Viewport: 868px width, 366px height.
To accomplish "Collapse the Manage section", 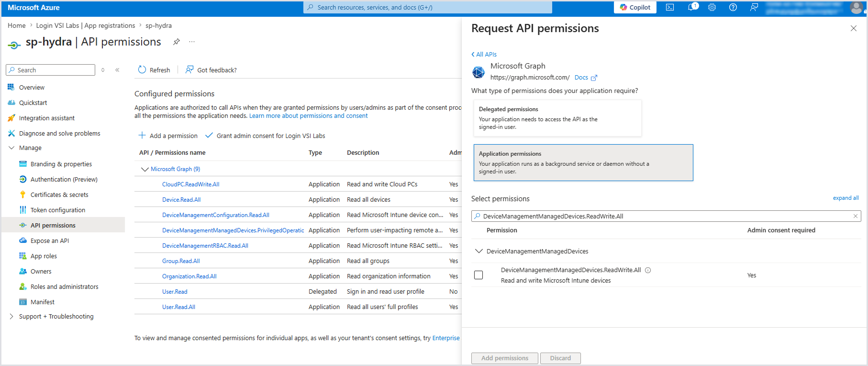I will pyautogui.click(x=11, y=148).
